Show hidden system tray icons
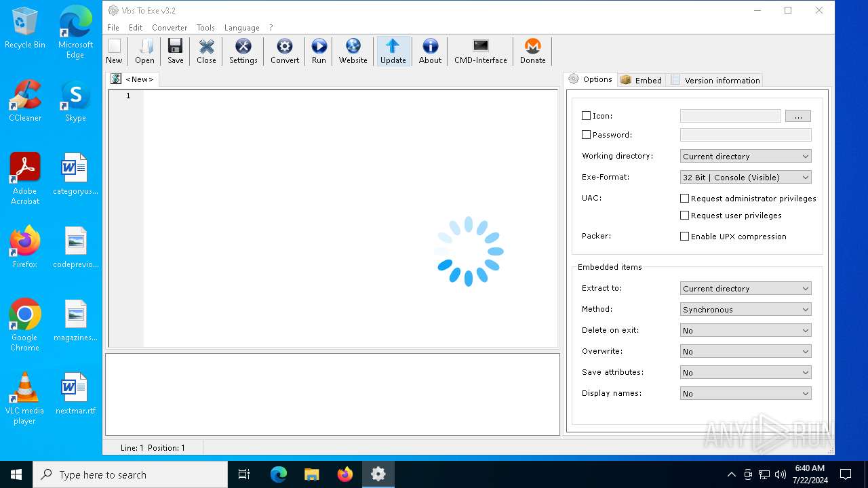 pos(731,474)
